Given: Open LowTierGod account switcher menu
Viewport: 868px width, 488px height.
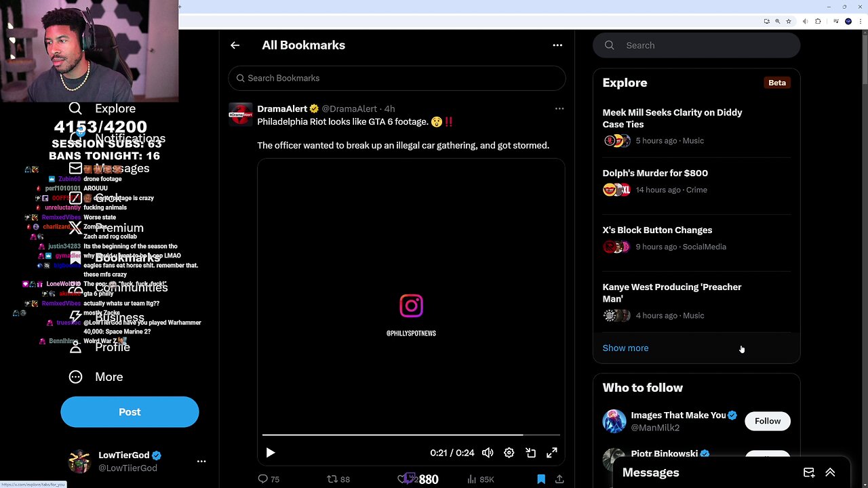Looking at the screenshot, I should pyautogui.click(x=201, y=461).
